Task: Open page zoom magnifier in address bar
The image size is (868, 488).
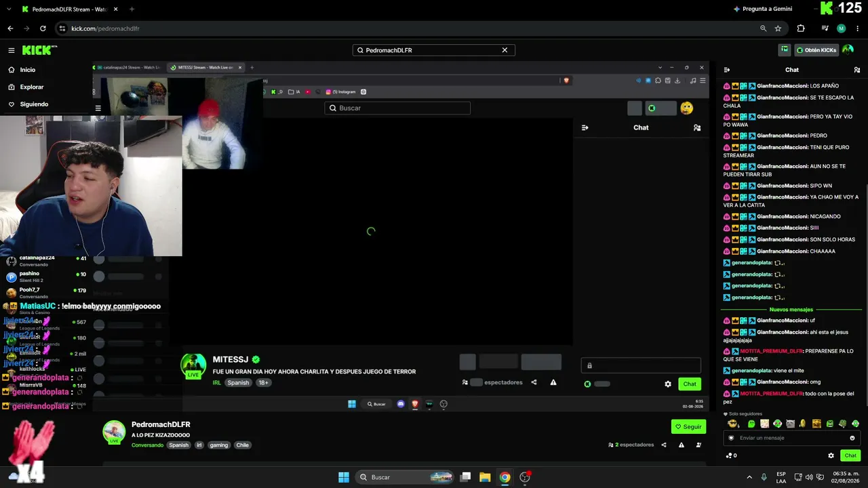Action: tap(763, 28)
